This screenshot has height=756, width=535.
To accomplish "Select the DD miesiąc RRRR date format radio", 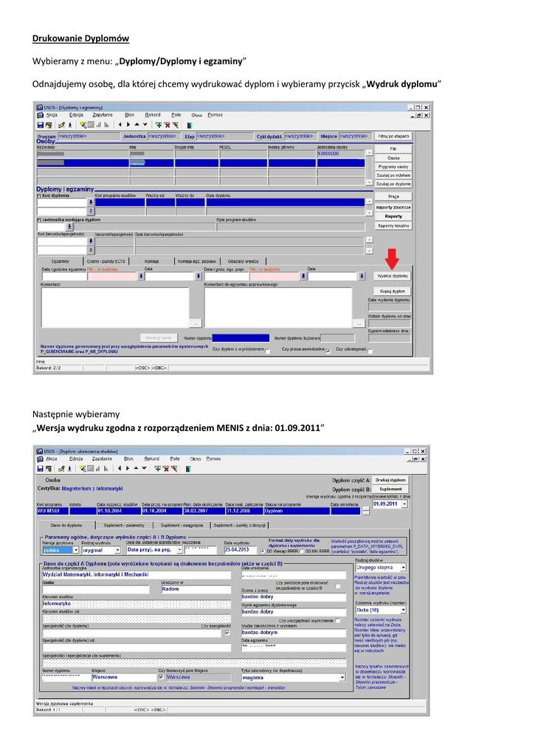I will [x=263, y=550].
